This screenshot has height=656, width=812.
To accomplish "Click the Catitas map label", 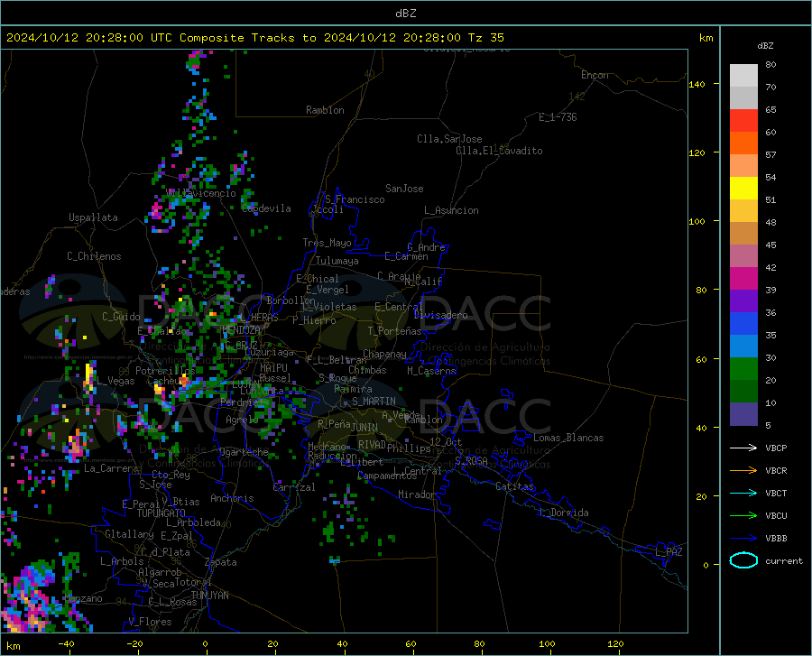I will (x=514, y=486).
